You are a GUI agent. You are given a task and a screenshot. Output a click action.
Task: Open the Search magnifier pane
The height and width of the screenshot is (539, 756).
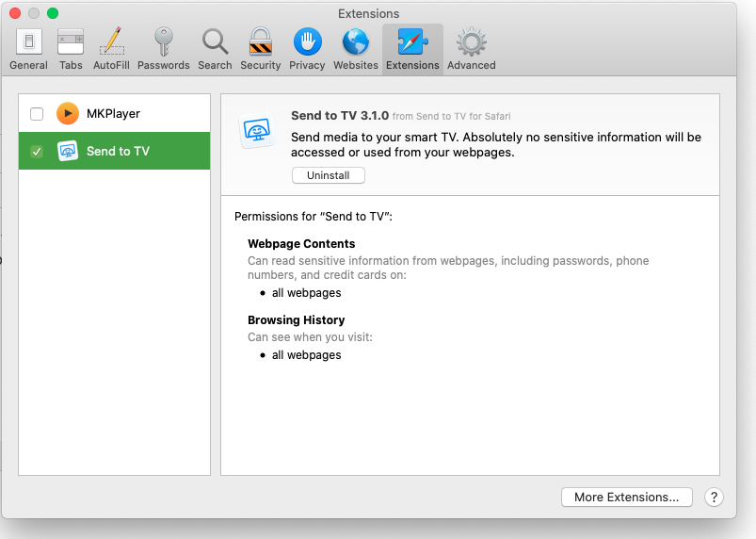click(215, 49)
